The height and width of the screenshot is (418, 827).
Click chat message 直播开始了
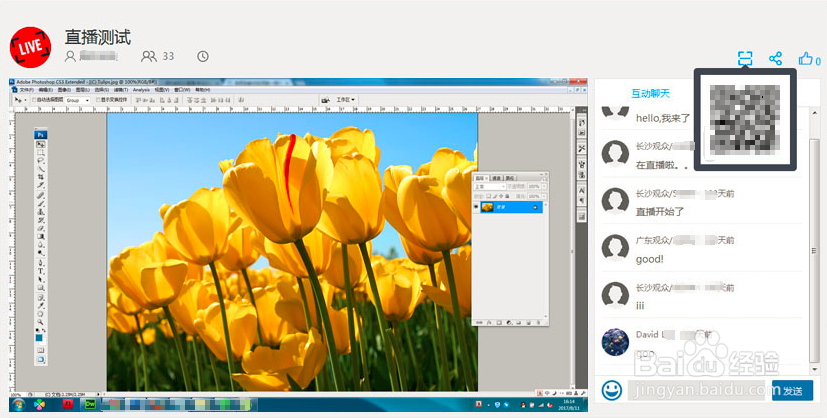(x=660, y=211)
